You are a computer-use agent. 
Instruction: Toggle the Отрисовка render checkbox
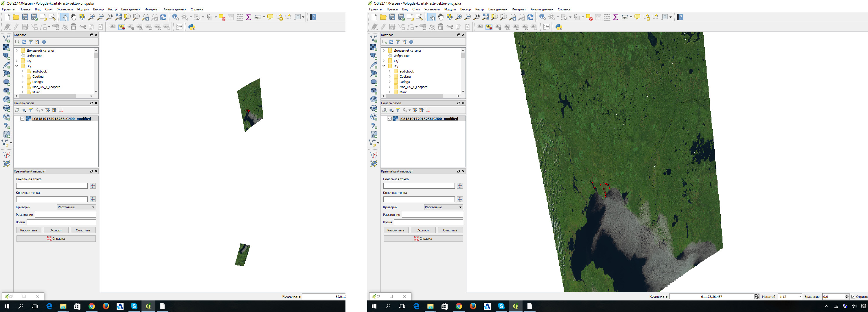tap(853, 296)
